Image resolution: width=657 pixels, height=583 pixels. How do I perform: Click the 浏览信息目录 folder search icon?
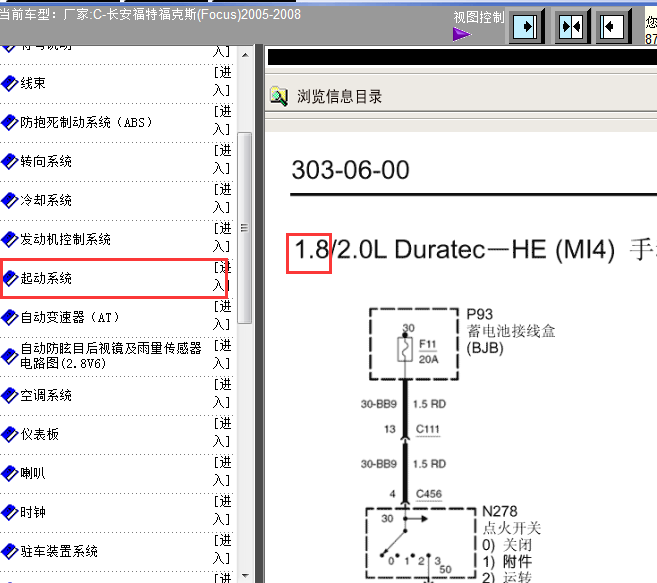pyautogui.click(x=279, y=96)
